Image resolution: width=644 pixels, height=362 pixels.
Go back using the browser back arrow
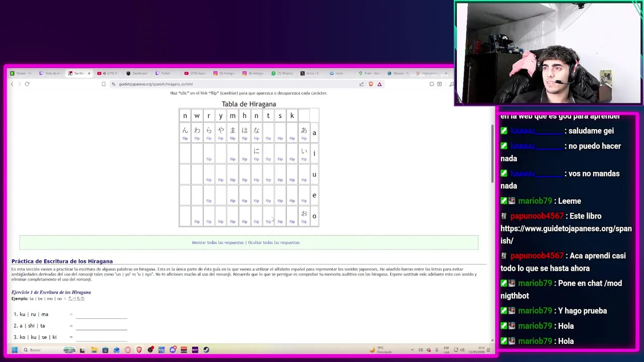point(12,84)
